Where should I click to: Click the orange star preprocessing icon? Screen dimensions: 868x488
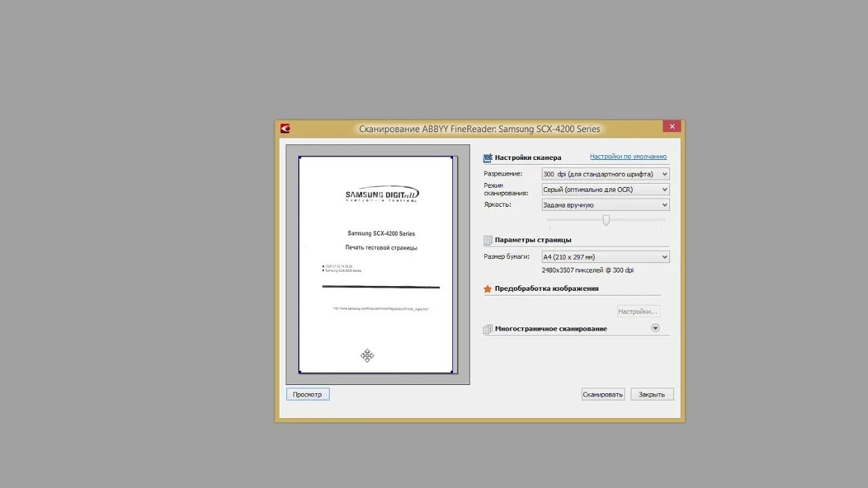pyautogui.click(x=488, y=289)
